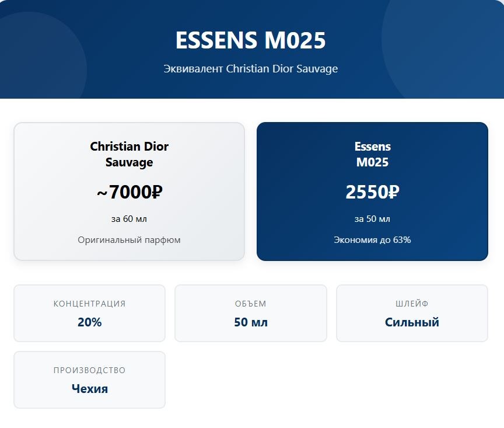Click the Экономия до 63% caption

[x=372, y=240]
